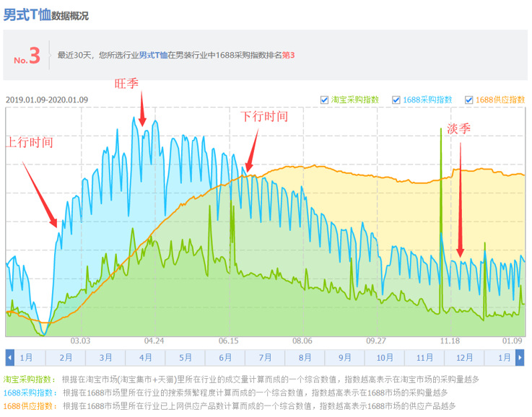The height and width of the screenshot is (417, 532).
Task: Select the first 1月 month tab
Action: tap(26, 357)
